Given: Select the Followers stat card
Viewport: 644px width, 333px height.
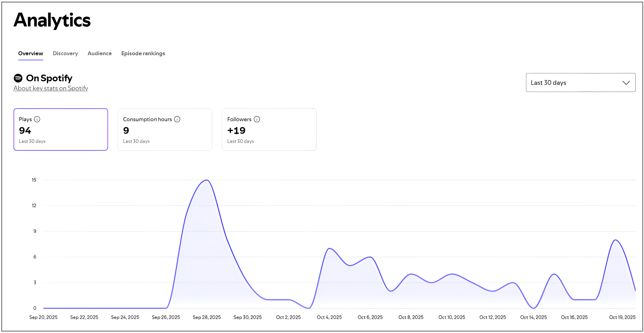Looking at the screenshot, I should [x=269, y=129].
